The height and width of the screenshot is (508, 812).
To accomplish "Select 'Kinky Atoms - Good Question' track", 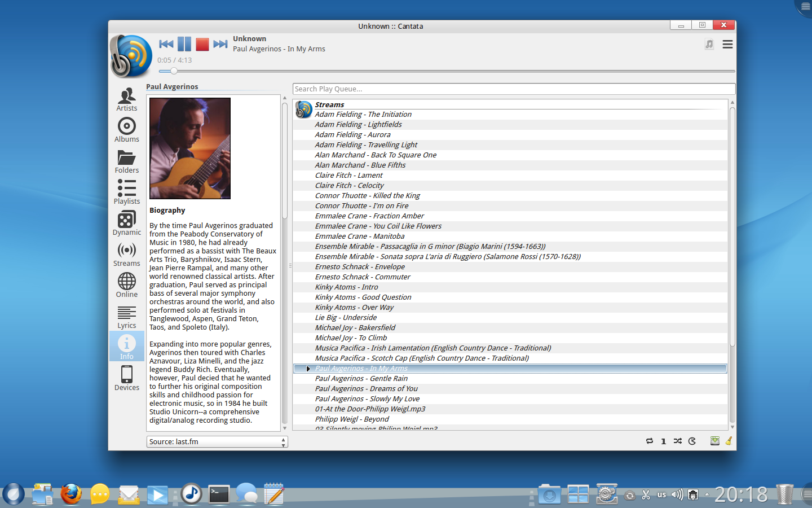I will coord(510,297).
